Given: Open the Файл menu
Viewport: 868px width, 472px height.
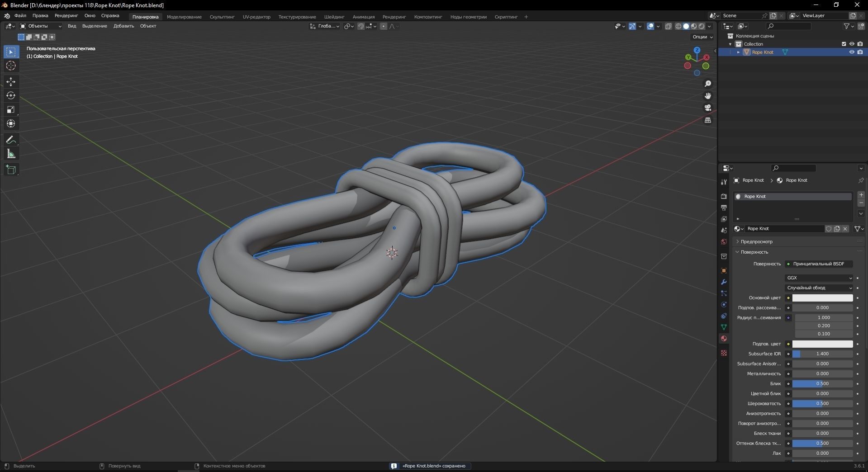Looking at the screenshot, I should [x=20, y=15].
